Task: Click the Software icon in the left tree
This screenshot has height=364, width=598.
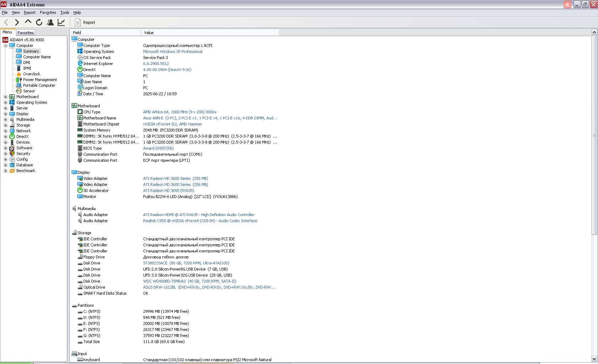Action: pos(12,148)
